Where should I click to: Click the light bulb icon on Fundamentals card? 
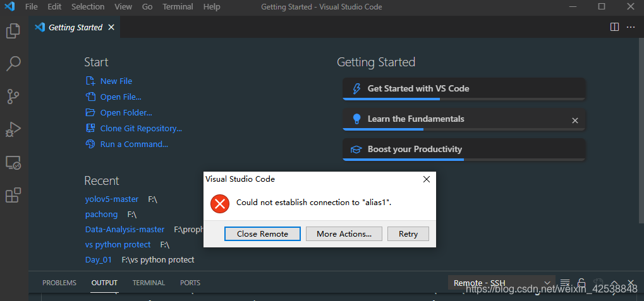point(356,119)
